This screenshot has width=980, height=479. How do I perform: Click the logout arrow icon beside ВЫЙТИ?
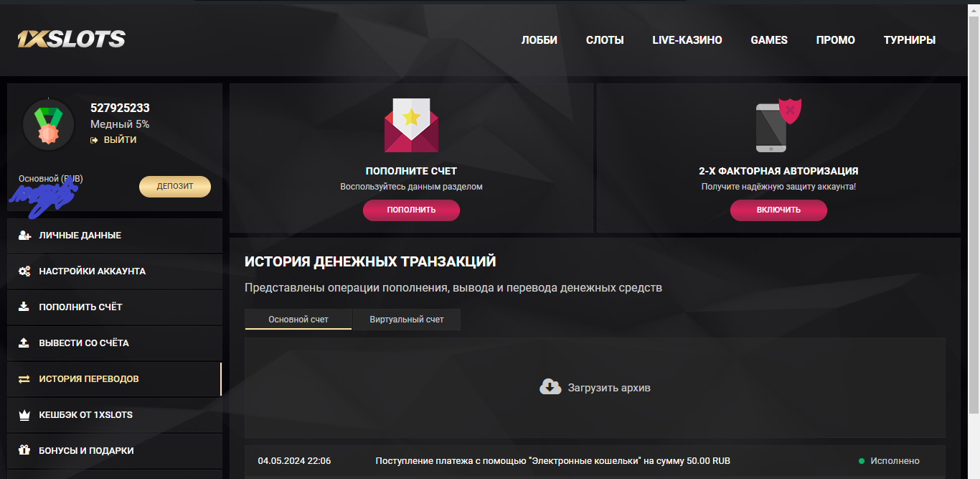click(x=94, y=140)
